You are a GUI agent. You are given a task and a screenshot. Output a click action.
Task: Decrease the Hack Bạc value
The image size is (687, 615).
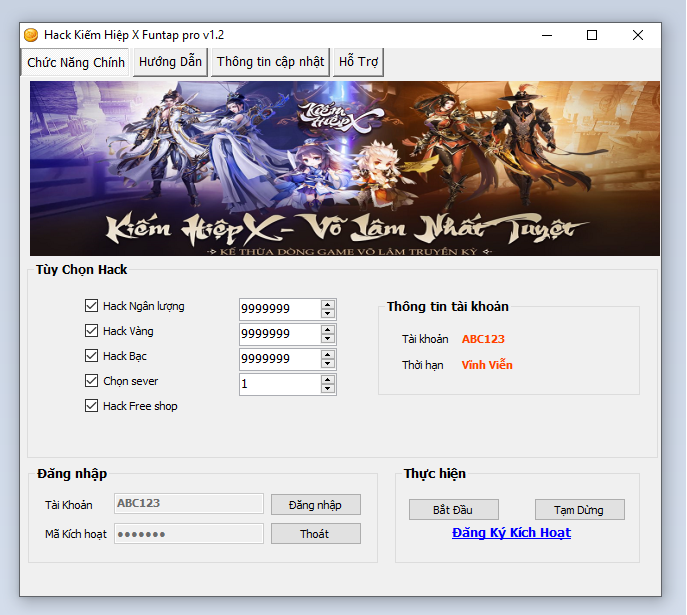tap(328, 364)
